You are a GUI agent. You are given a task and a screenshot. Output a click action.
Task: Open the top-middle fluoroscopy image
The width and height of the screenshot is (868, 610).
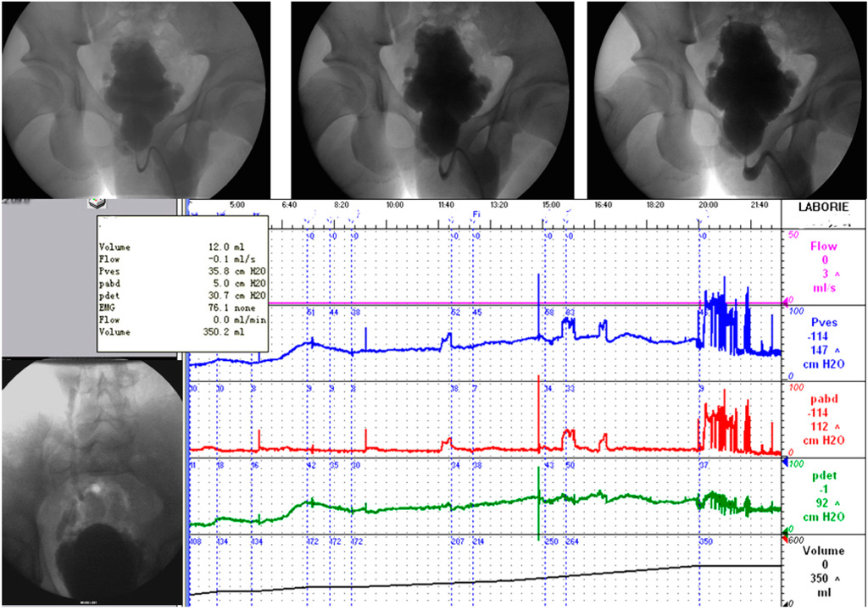tap(431, 98)
